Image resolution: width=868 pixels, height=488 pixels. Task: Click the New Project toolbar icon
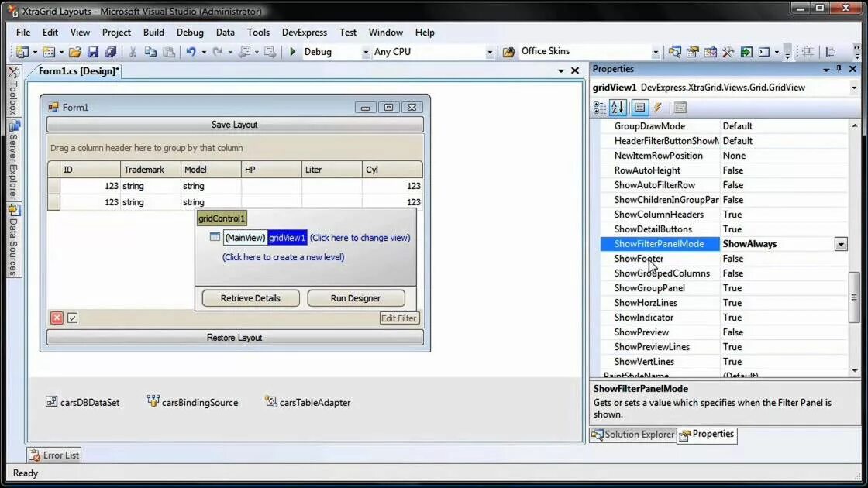pos(22,52)
